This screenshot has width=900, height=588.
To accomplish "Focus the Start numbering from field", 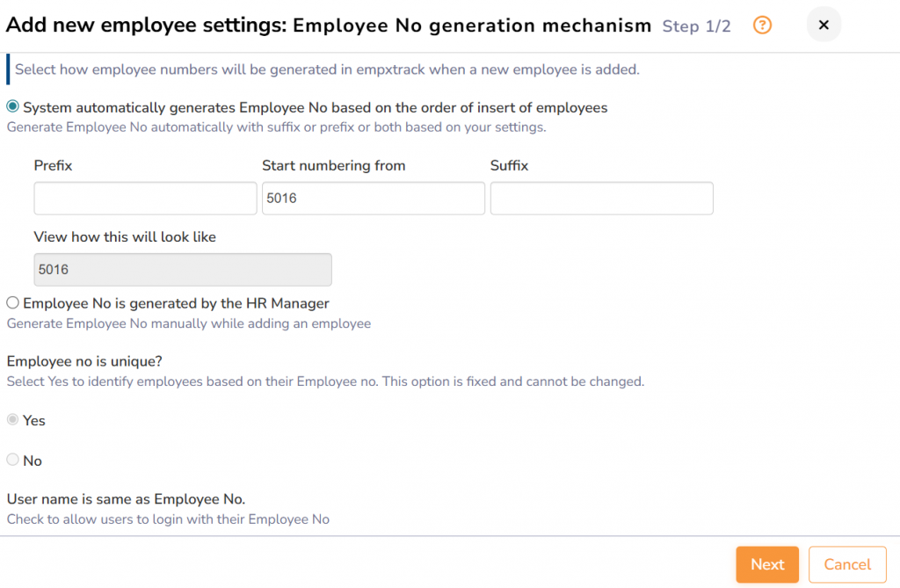I will pyautogui.click(x=373, y=199).
